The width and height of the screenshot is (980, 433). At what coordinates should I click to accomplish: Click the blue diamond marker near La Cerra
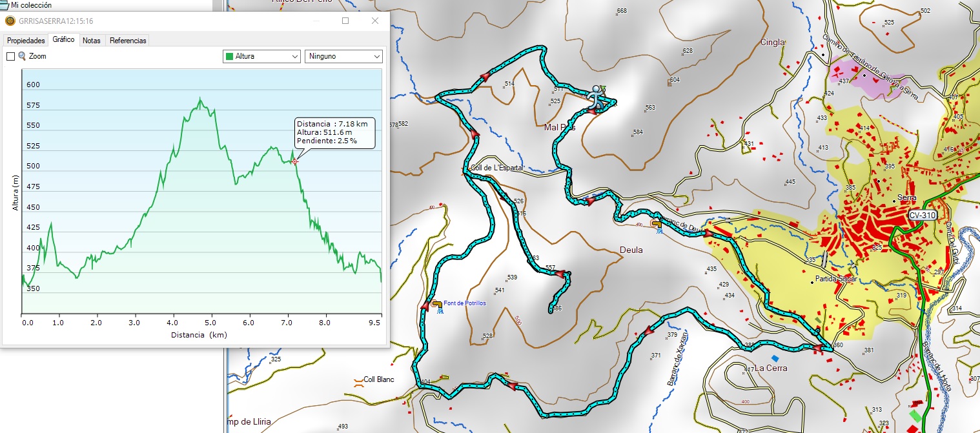tap(775, 357)
